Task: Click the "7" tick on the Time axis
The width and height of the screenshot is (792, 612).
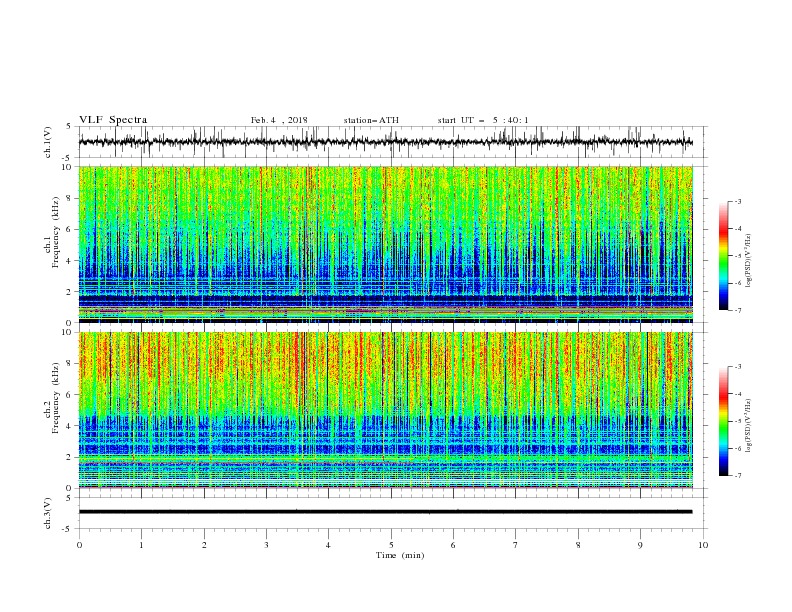Action: coord(516,545)
